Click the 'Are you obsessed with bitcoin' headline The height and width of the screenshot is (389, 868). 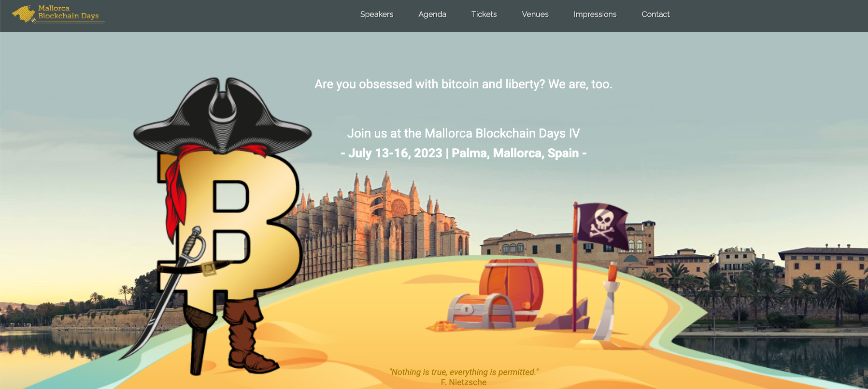463,84
